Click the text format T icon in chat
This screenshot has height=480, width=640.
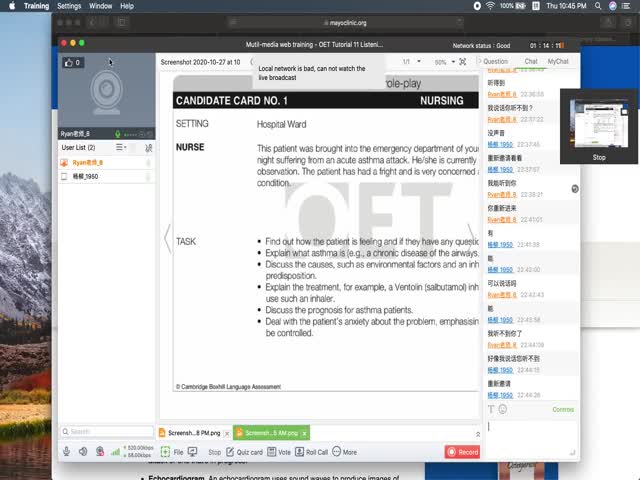click(491, 409)
